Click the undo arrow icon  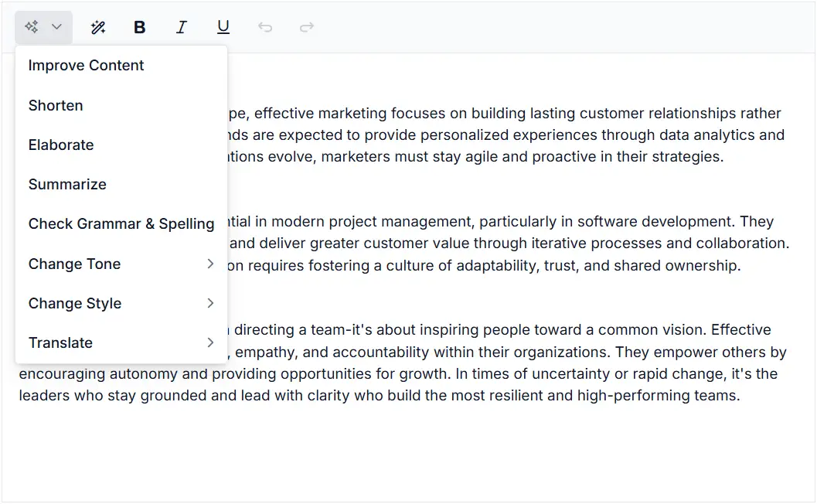click(265, 27)
